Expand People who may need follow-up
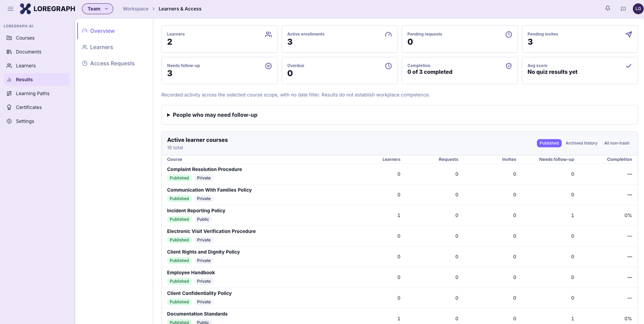The height and width of the screenshot is (324, 644). coord(399,115)
